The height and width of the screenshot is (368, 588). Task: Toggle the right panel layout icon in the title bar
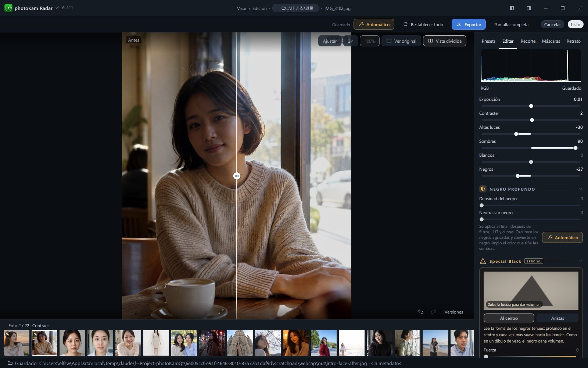528,8
